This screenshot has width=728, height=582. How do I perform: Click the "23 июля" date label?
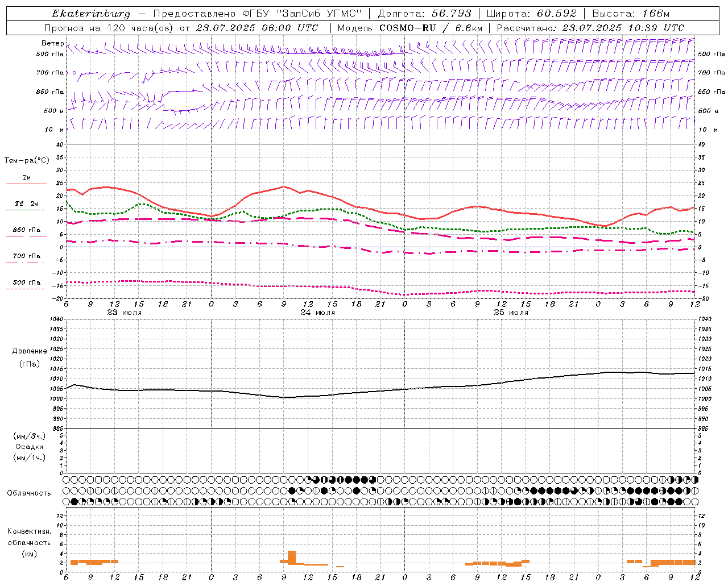point(124,313)
